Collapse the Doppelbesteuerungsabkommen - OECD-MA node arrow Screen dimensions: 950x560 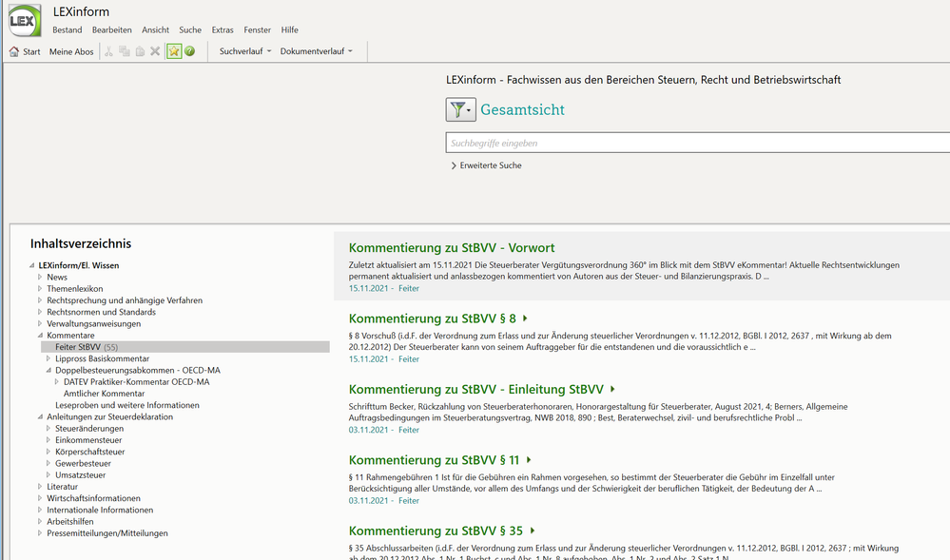click(x=48, y=370)
